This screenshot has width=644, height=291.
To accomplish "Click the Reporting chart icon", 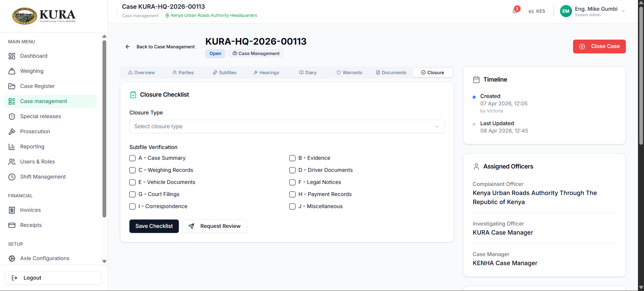I will pyautogui.click(x=12, y=147).
